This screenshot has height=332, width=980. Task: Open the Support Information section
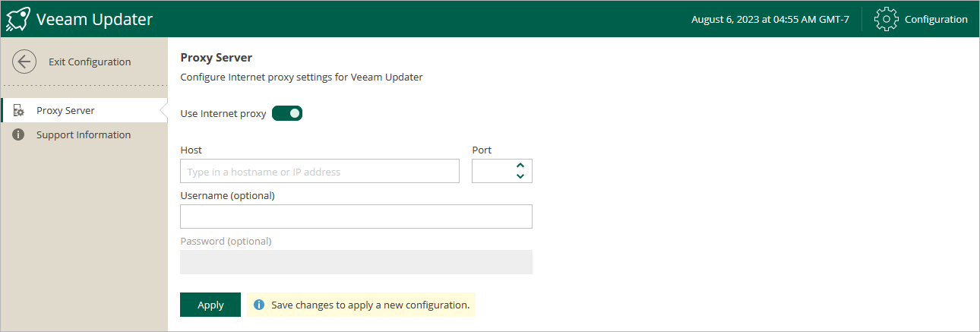pyautogui.click(x=84, y=135)
